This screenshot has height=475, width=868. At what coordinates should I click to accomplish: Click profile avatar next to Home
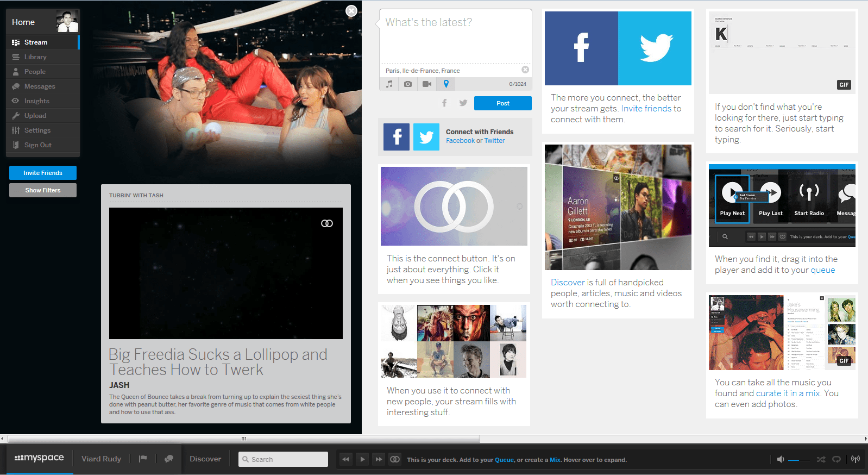[x=67, y=22]
